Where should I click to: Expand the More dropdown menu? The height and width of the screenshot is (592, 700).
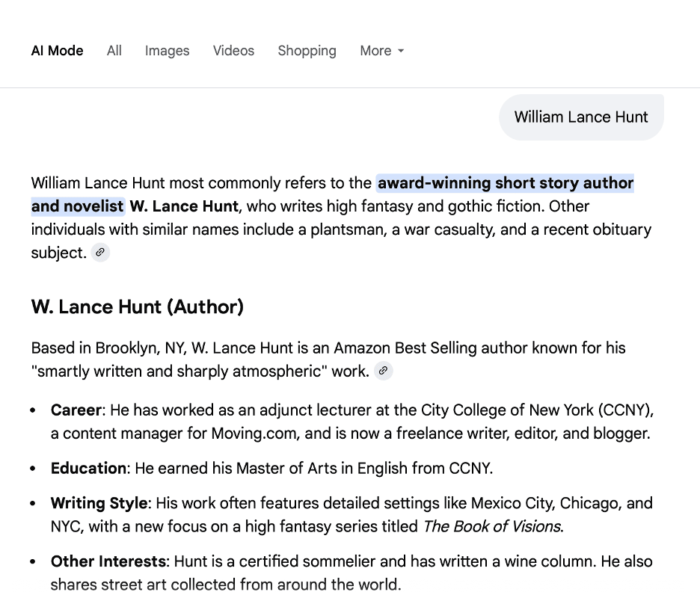pyautogui.click(x=381, y=51)
